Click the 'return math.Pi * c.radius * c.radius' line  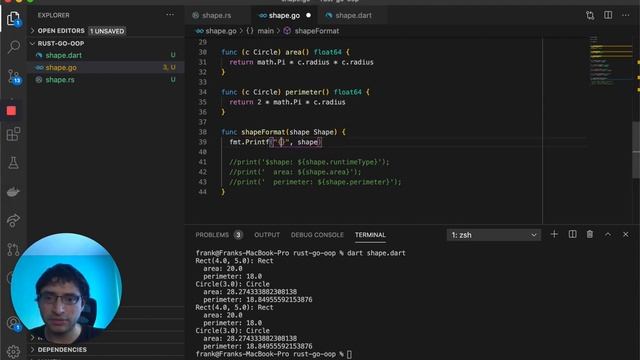[301, 62]
